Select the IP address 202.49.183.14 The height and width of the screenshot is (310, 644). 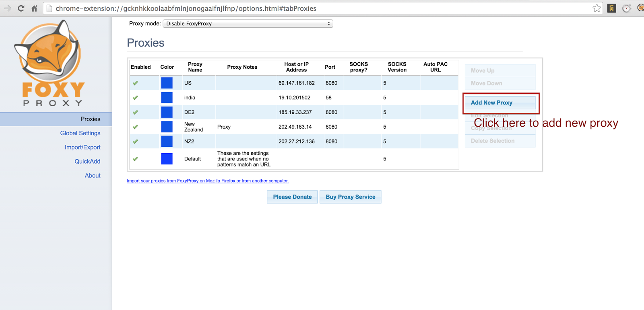pos(295,127)
